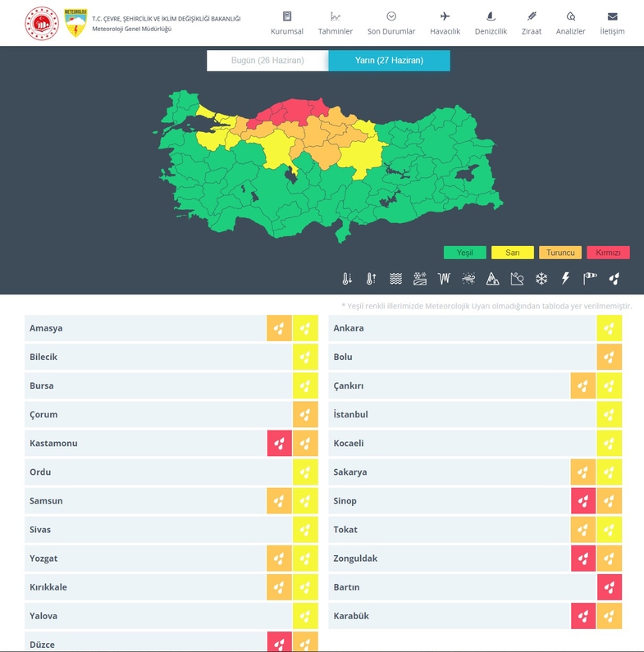Click the red Sinop rain warning icon
Image resolution: width=644 pixels, height=652 pixels.
[x=583, y=500]
